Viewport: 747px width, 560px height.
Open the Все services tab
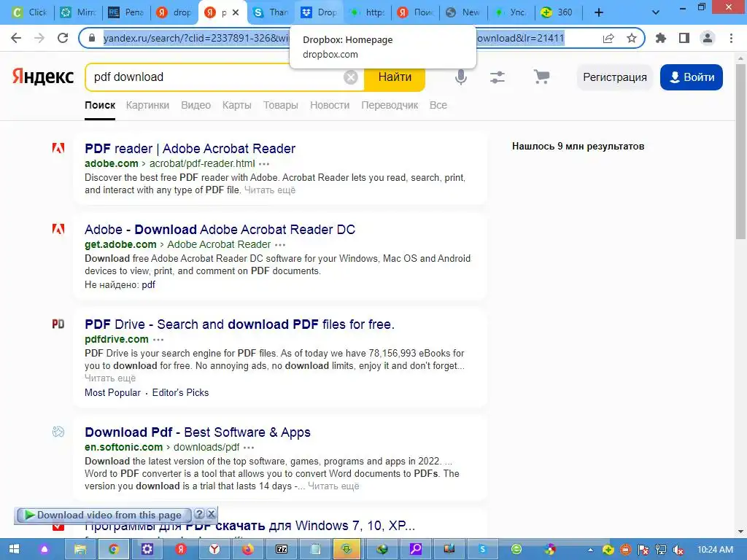pos(438,105)
